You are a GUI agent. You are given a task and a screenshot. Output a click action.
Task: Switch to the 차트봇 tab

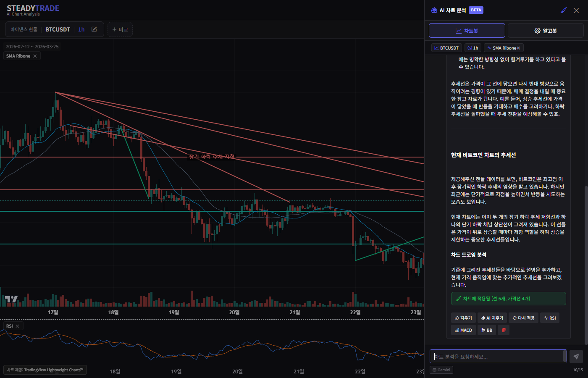467,31
